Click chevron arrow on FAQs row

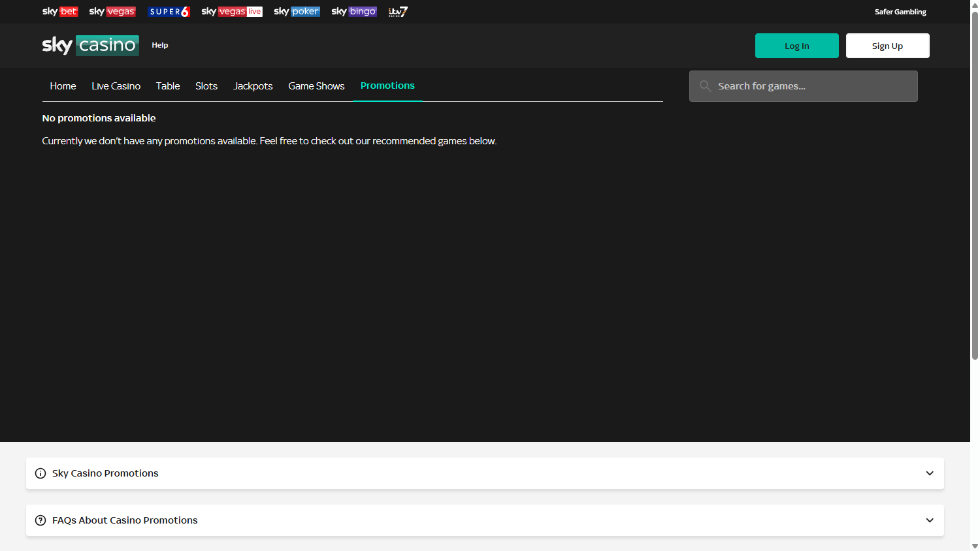pos(930,520)
